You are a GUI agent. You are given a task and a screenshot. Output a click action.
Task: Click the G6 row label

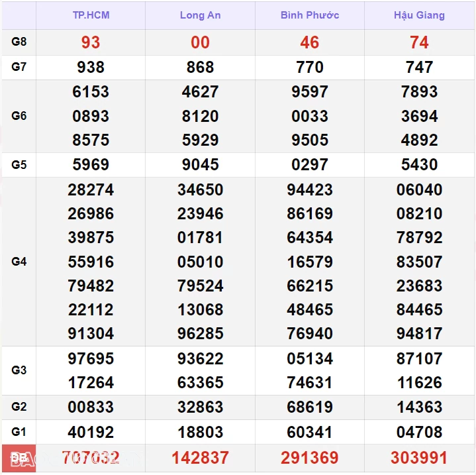(x=19, y=116)
